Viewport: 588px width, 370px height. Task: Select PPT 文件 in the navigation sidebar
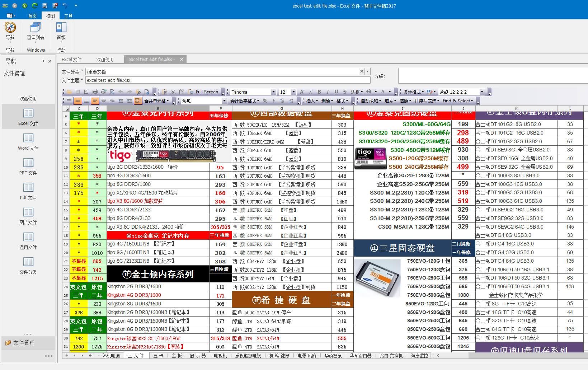pyautogui.click(x=28, y=167)
